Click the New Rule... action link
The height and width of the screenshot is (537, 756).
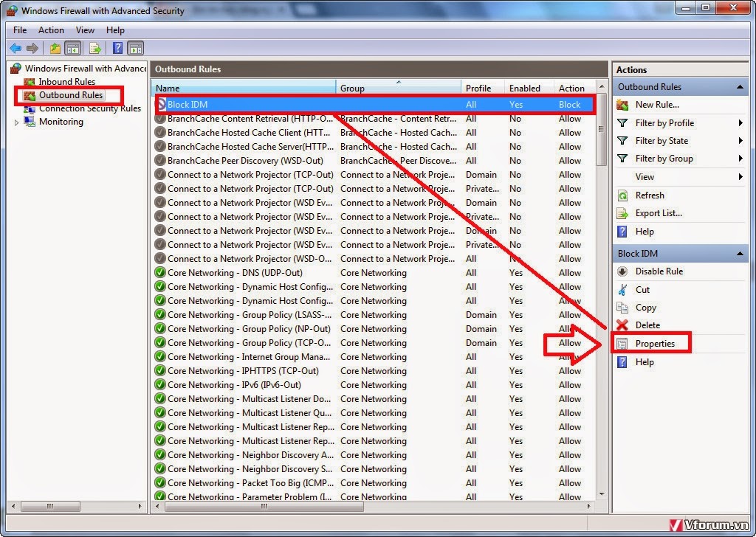657,105
